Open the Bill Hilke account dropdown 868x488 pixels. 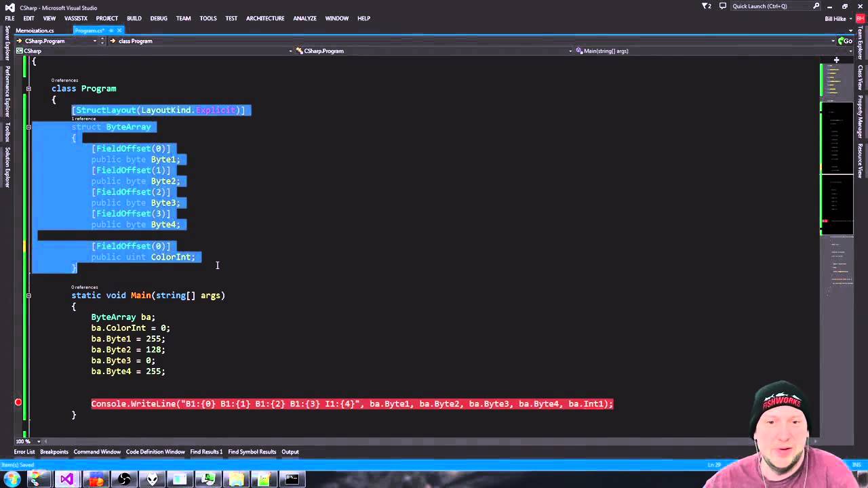(838, 18)
